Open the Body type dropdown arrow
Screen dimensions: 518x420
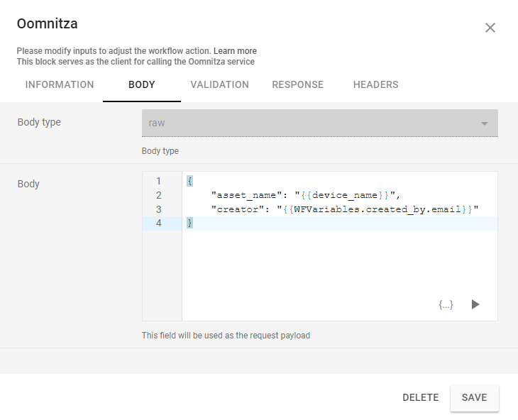coord(485,123)
